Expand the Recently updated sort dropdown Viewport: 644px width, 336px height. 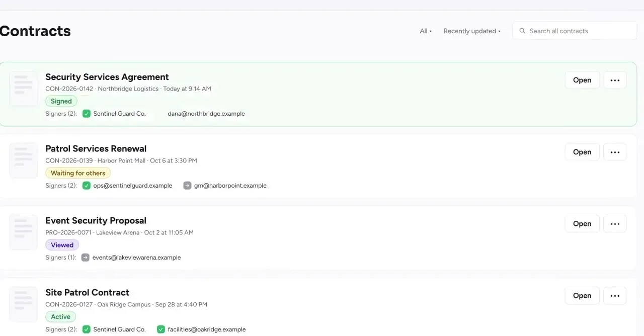click(472, 31)
